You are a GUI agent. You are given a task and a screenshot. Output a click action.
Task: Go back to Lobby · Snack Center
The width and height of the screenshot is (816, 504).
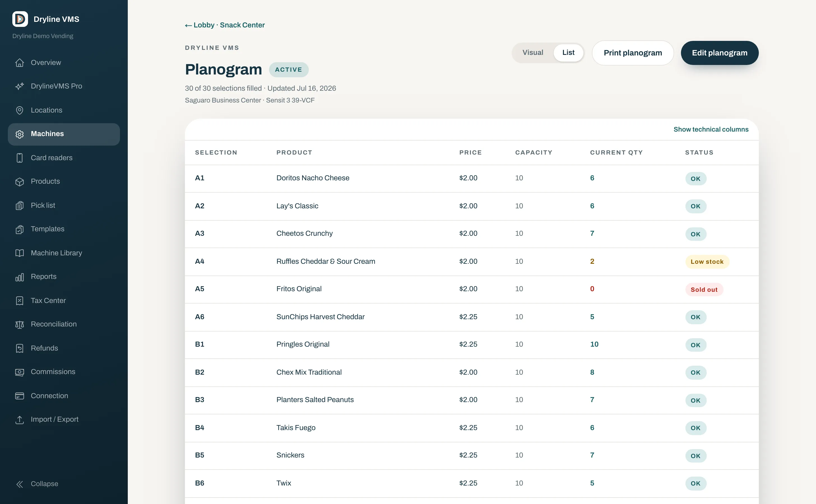(225, 25)
